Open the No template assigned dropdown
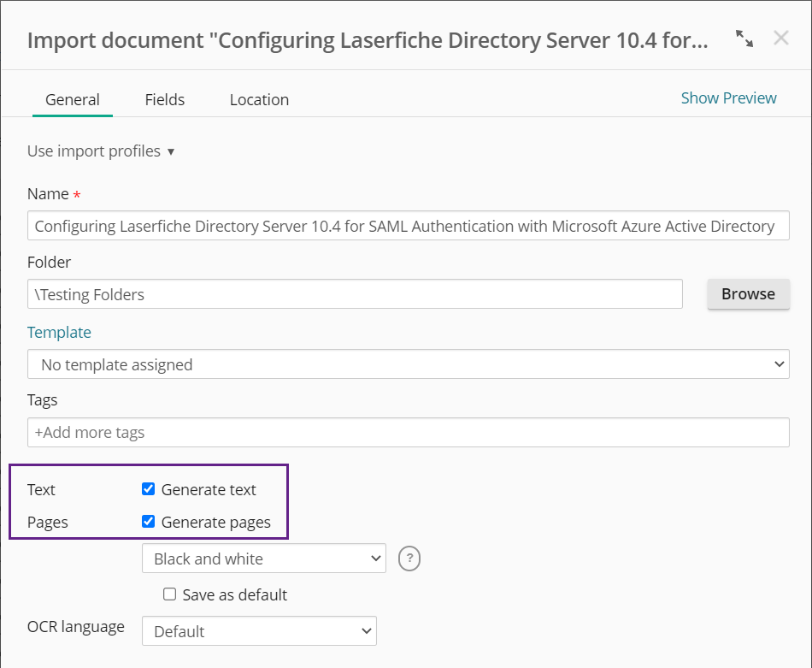This screenshot has height=668, width=812. 408,364
